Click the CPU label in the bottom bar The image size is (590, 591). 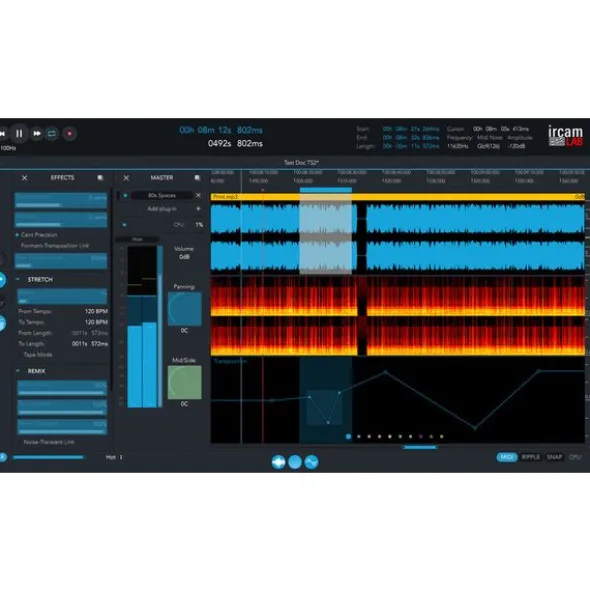click(x=575, y=457)
